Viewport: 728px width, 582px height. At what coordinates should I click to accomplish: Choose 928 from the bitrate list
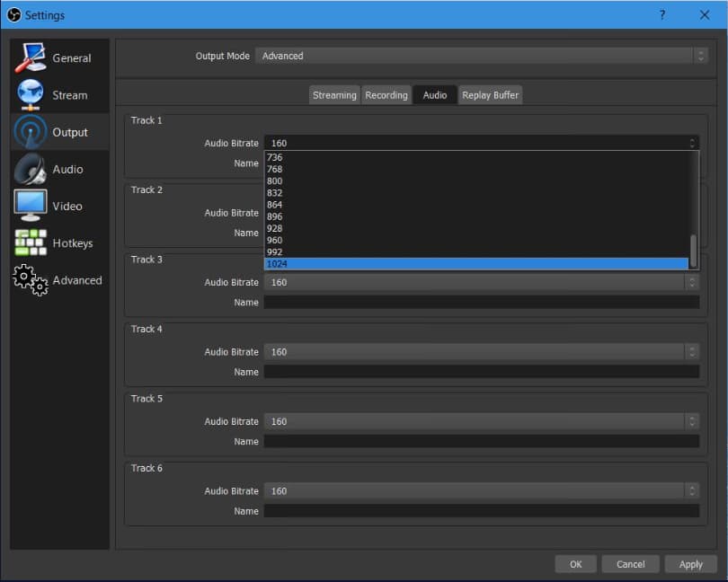pyautogui.click(x=476, y=228)
